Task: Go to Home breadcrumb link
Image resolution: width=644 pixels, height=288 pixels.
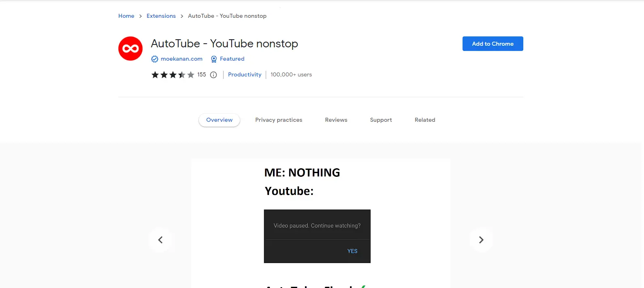Action: (126, 16)
